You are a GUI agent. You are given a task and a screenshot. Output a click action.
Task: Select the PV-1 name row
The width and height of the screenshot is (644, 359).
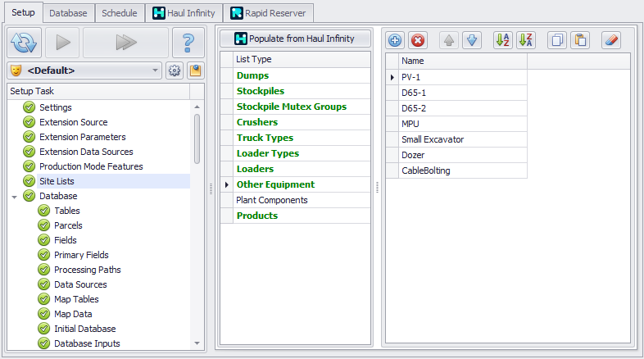click(462, 77)
